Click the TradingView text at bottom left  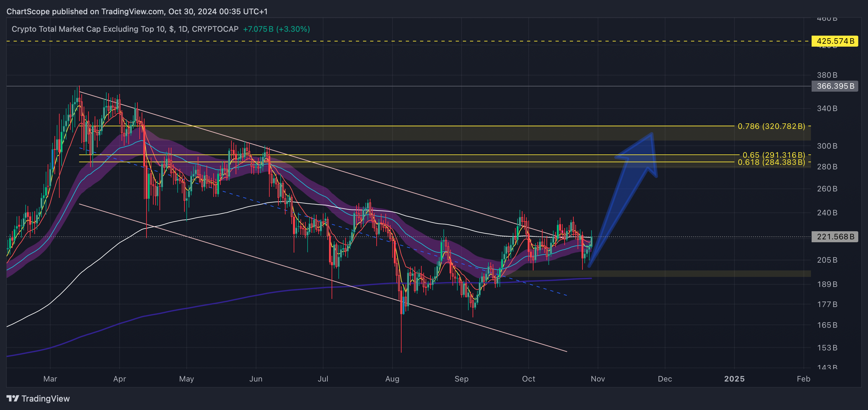[x=45, y=399]
